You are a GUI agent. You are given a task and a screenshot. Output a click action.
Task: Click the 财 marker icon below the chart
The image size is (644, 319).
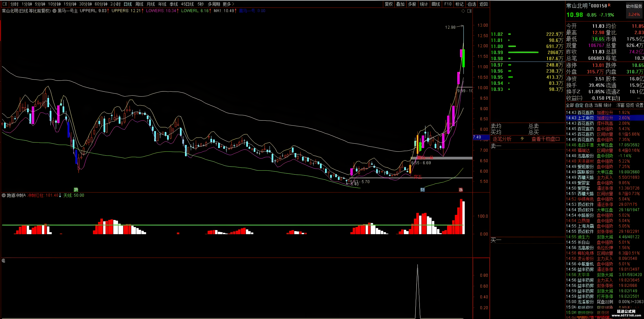coord(422,190)
